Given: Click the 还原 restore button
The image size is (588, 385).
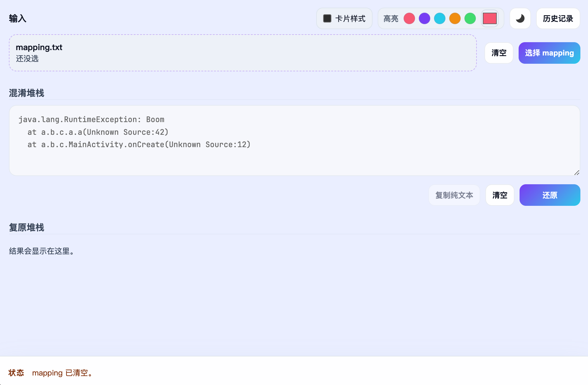Looking at the screenshot, I should (550, 195).
